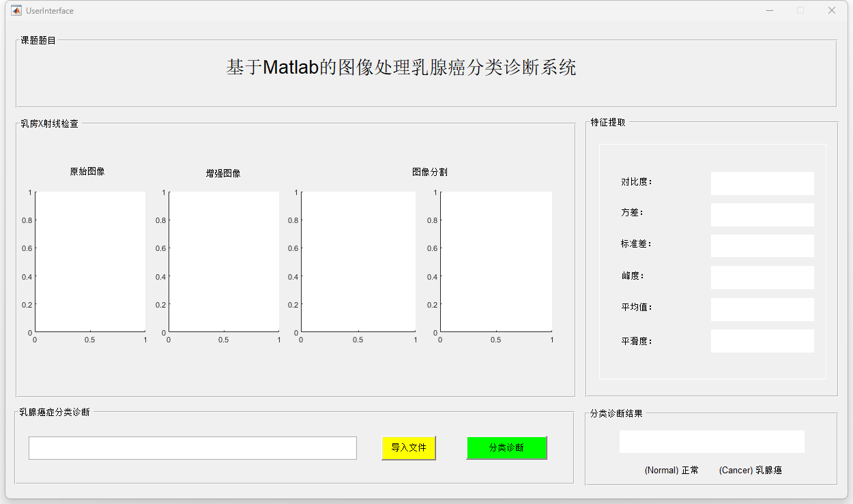The width and height of the screenshot is (853, 504).
Task: Click the 峰度 value field
Action: coord(762,278)
